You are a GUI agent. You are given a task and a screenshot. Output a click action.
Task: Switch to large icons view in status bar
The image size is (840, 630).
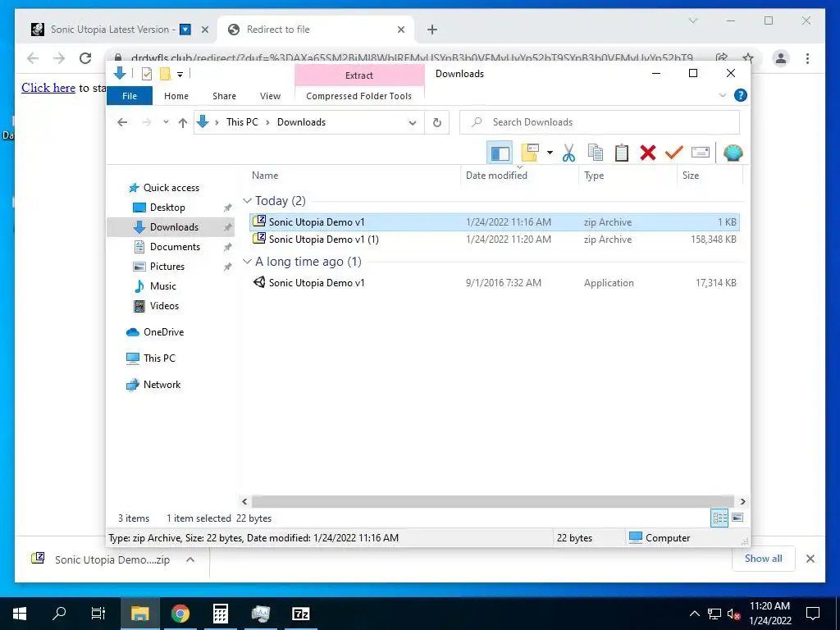pyautogui.click(x=737, y=518)
